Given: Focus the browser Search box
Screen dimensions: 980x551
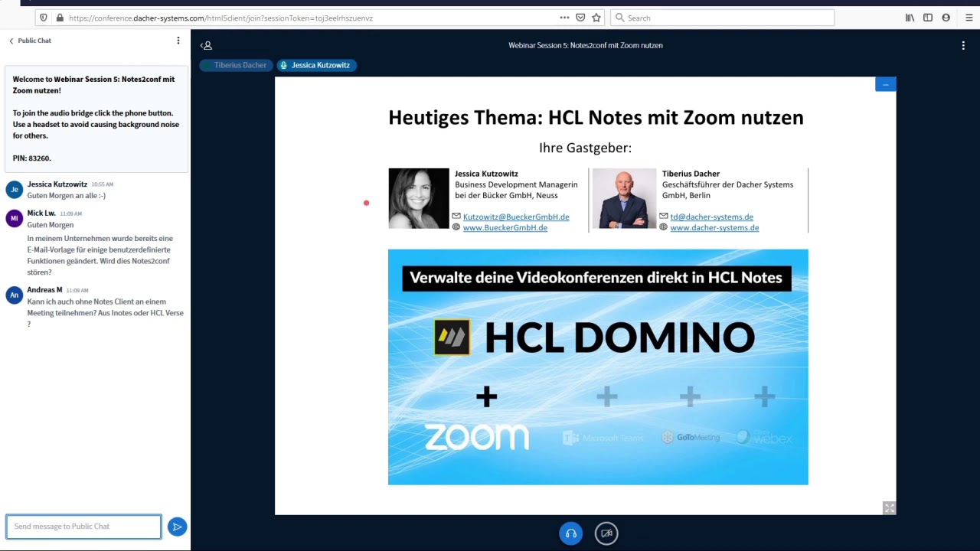Looking at the screenshot, I should pyautogui.click(x=722, y=18).
